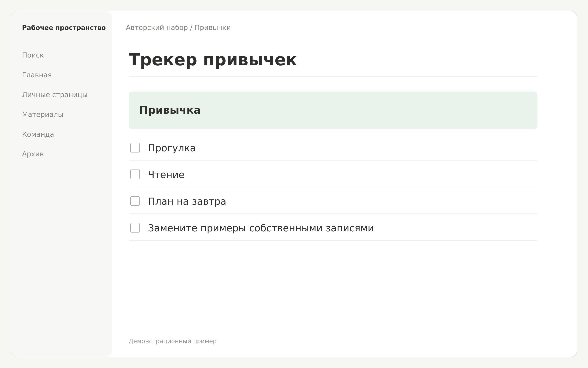Tick the Чтение checkbox
The image size is (588, 368).
pyautogui.click(x=135, y=175)
